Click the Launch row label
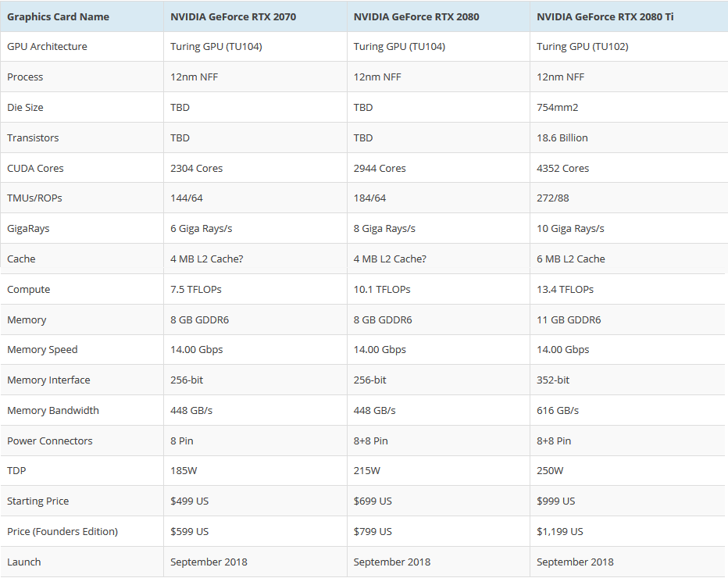 pos(23,562)
